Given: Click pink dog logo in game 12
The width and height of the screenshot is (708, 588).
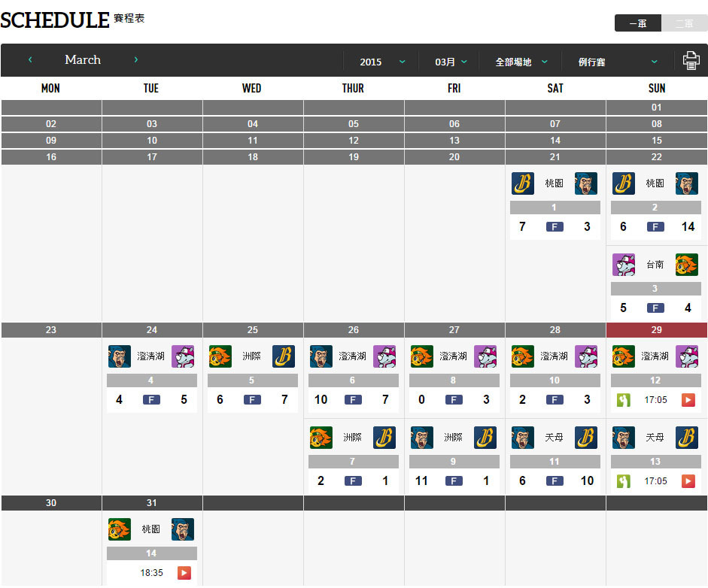Looking at the screenshot, I should pos(687,356).
